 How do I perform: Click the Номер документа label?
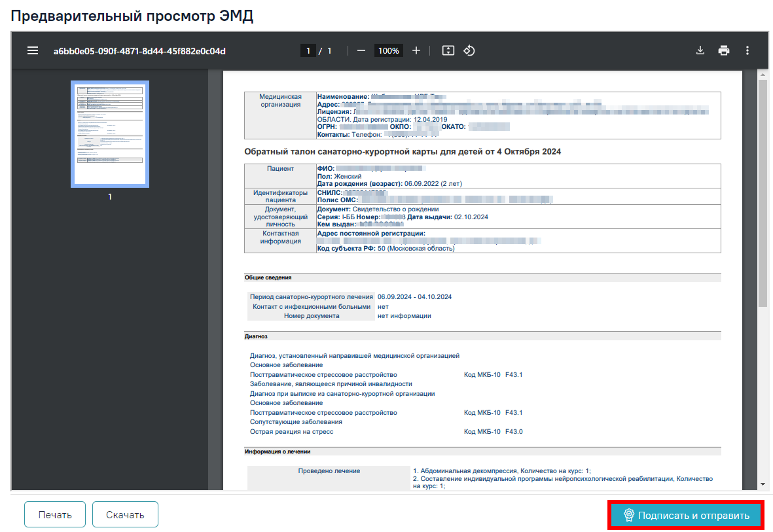coord(312,316)
